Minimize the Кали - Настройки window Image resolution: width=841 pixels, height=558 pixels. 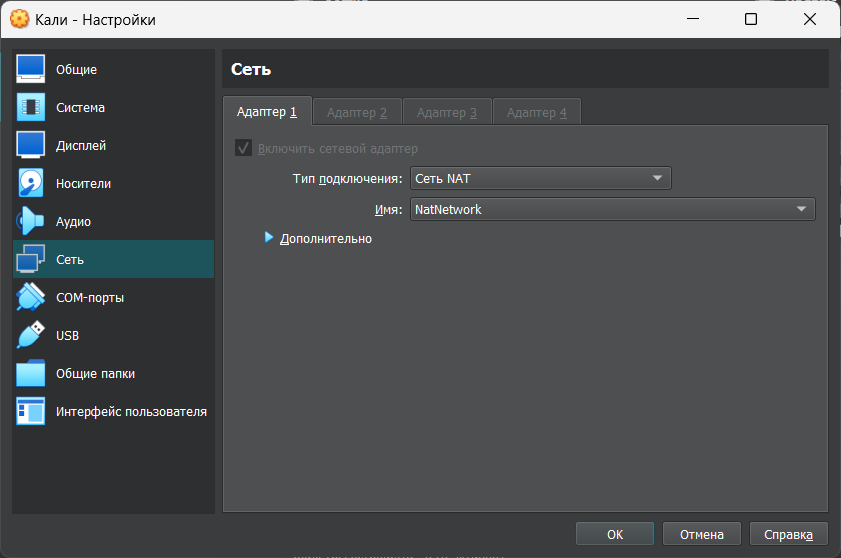[693, 19]
